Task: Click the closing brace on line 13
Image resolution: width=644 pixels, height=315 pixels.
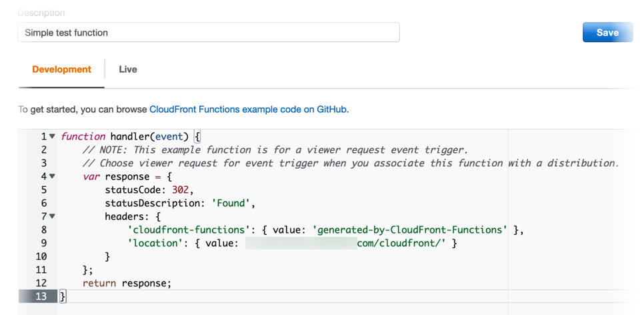Action: coord(63,296)
